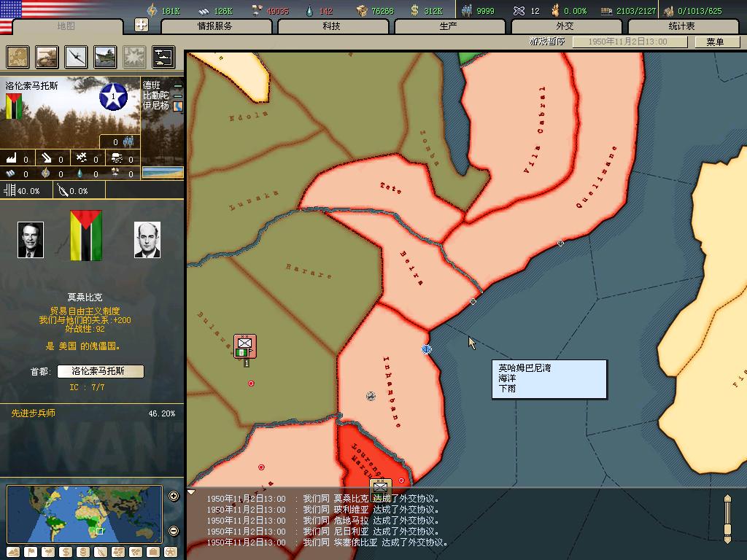This screenshot has height=560, width=747.
Task: Click the dissent flame icon in top bar
Action: (x=555, y=10)
